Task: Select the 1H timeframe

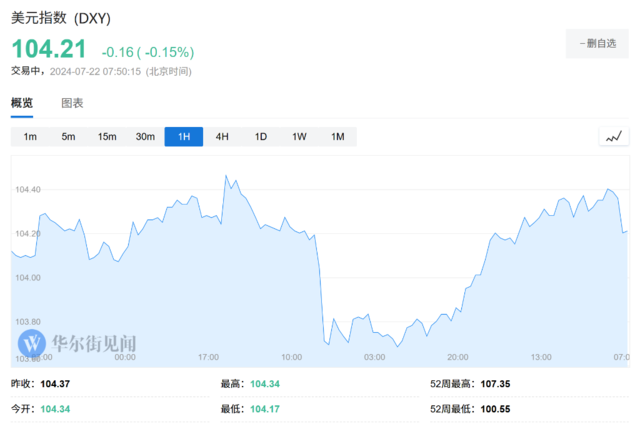Action: click(x=184, y=137)
